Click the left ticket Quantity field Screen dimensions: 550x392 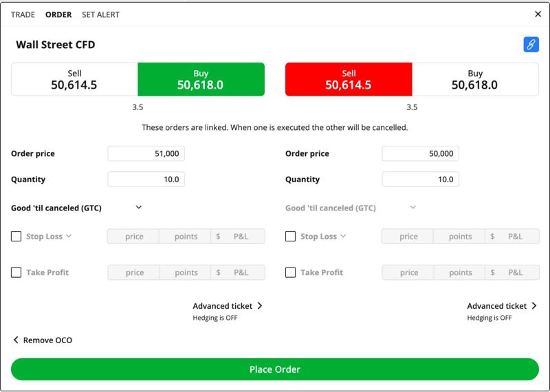146,179
